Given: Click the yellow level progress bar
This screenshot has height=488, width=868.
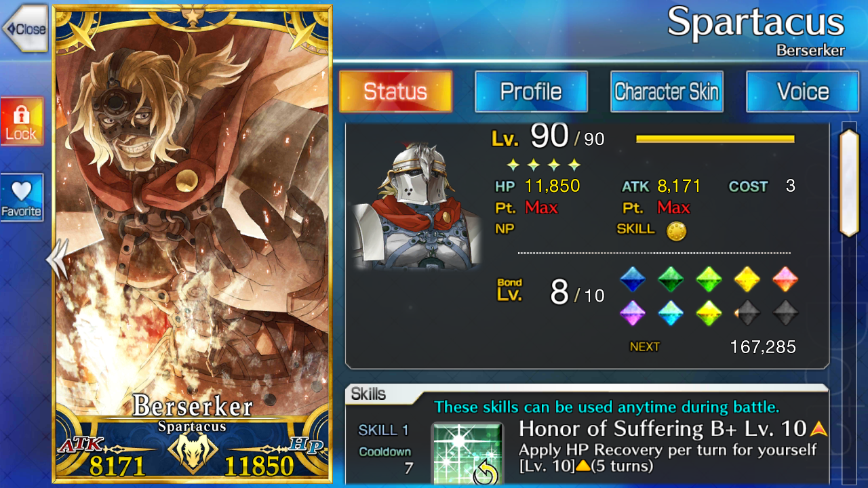Looking at the screenshot, I should pyautogui.click(x=715, y=139).
